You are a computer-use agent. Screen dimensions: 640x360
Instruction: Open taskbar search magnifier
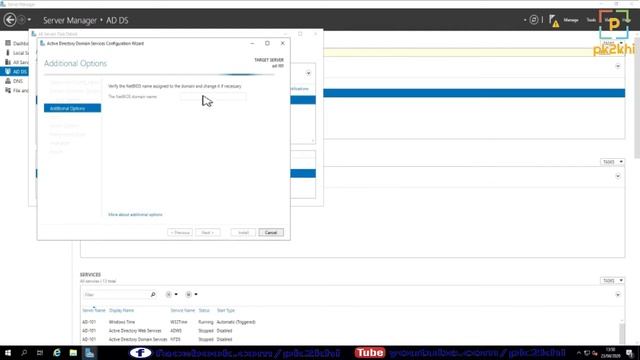coord(24,353)
